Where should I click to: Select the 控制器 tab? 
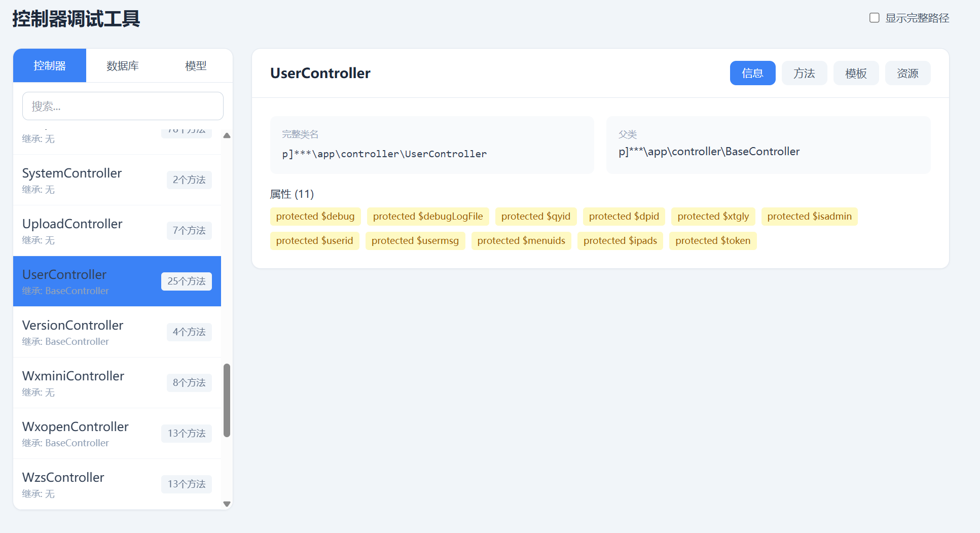pos(50,66)
